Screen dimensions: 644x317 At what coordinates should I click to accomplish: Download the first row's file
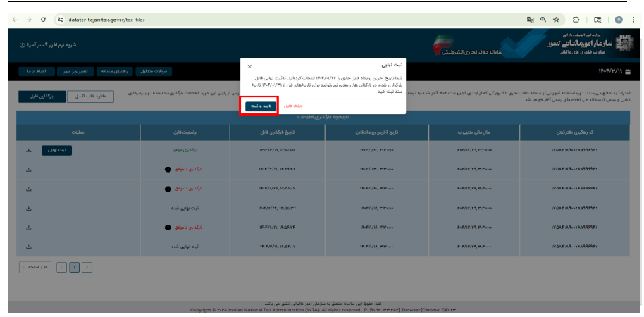[x=28, y=150]
